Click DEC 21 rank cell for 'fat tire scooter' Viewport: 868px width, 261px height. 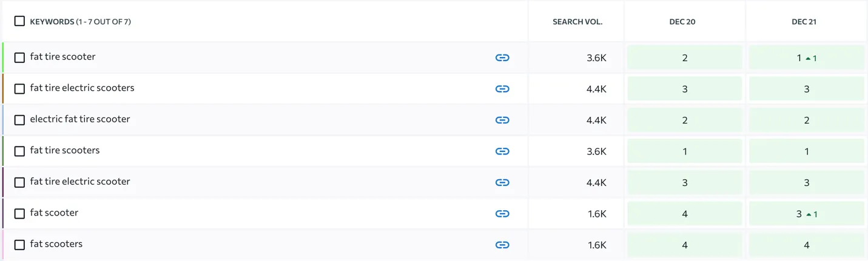(806, 58)
